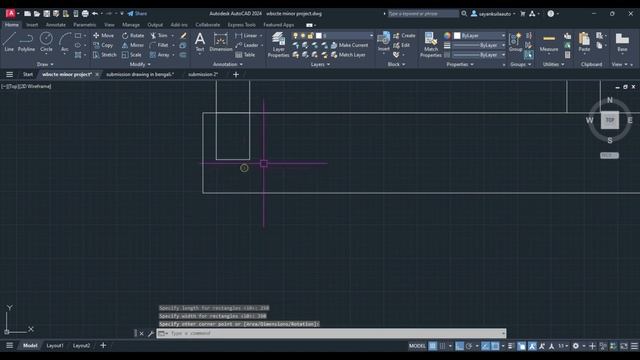Select the Dimension tool

click(x=221, y=42)
